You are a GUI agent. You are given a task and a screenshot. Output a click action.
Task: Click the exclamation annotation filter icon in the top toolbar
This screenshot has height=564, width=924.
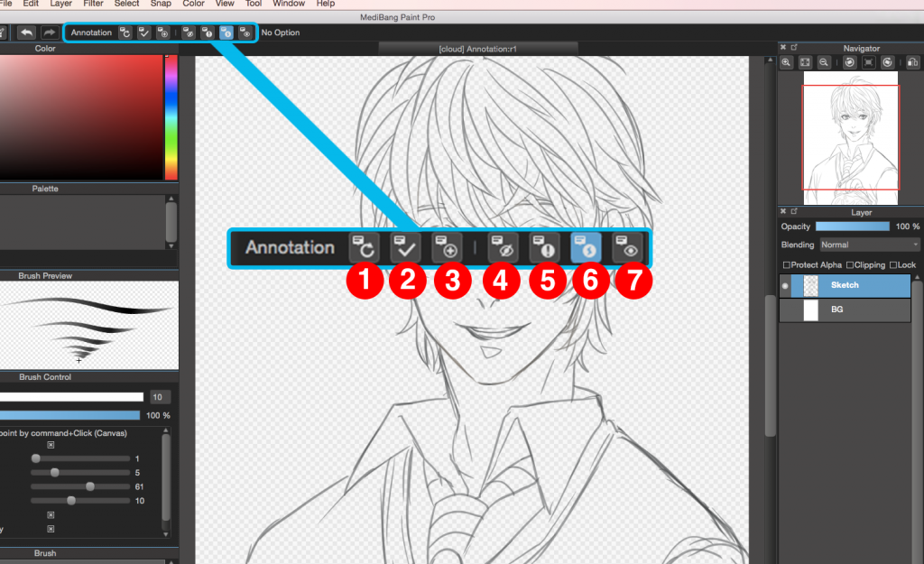[207, 32]
